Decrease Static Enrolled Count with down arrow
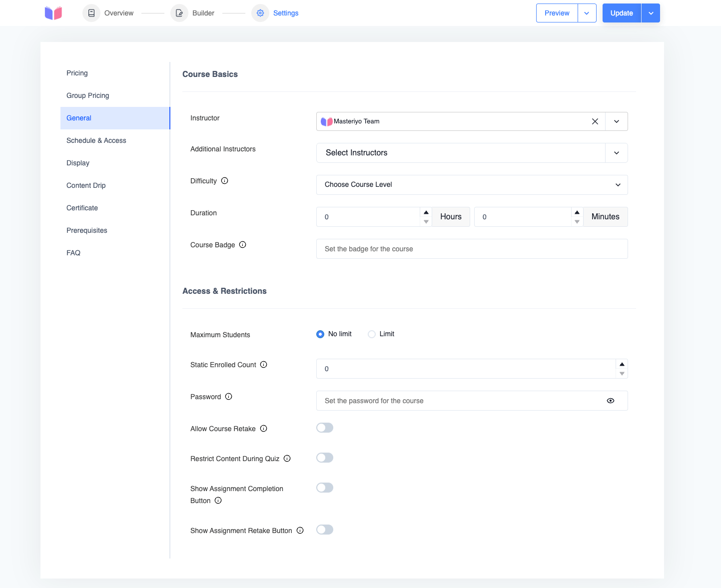The image size is (721, 588). pyautogui.click(x=622, y=374)
